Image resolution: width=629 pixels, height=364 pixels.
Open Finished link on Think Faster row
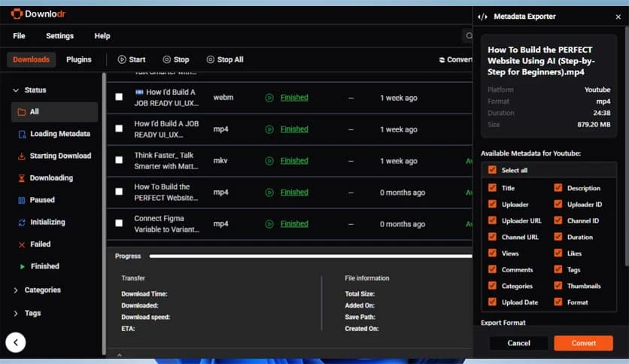(294, 161)
